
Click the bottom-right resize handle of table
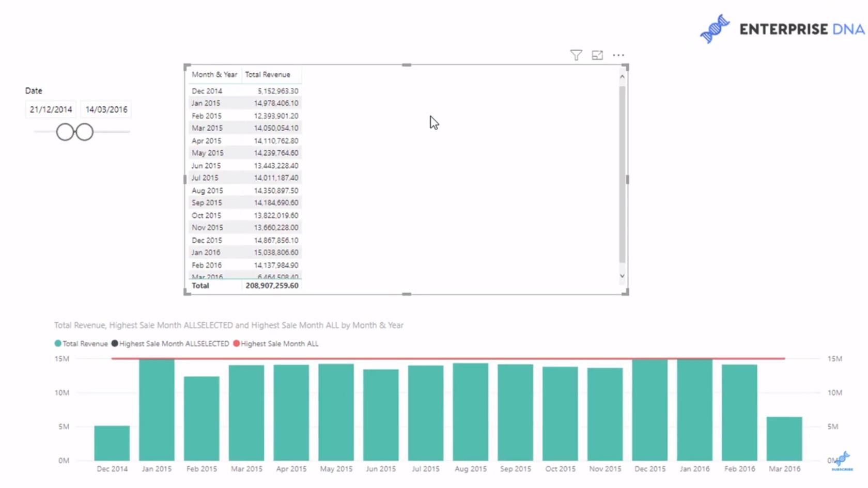click(625, 292)
